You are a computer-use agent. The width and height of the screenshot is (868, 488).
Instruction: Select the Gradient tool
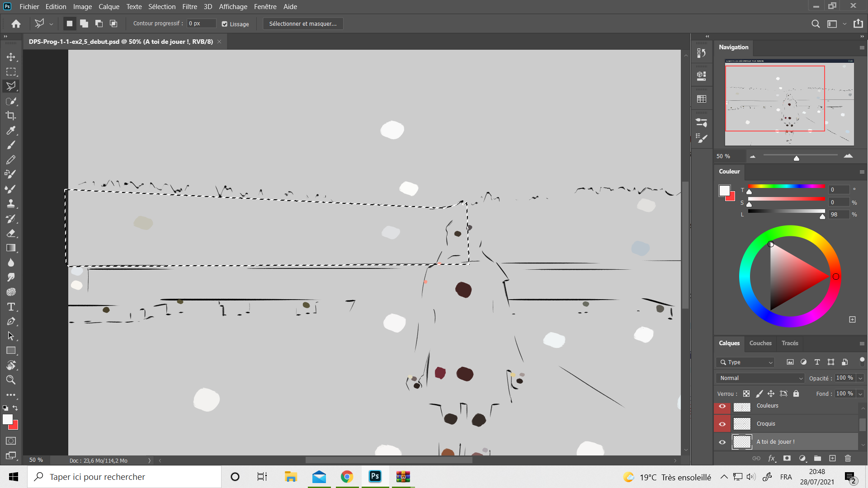tap(11, 248)
